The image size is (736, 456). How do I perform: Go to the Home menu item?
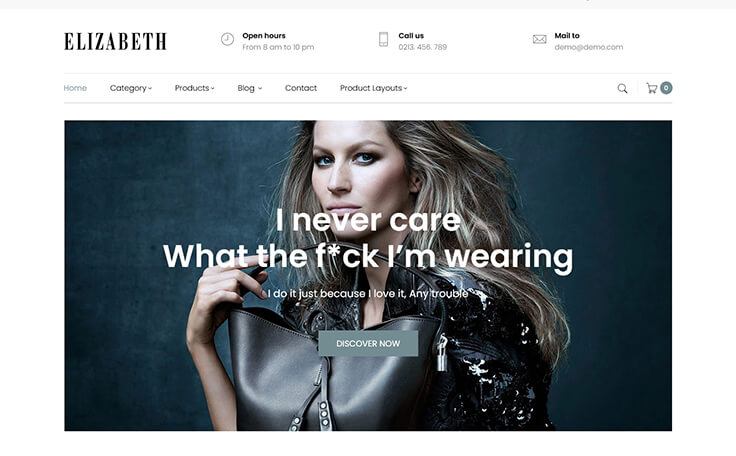(75, 88)
